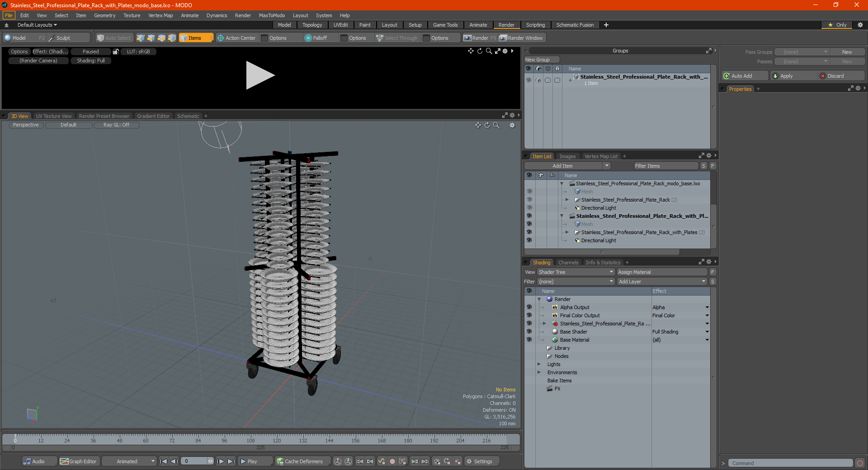Viewport: 868px width, 470px height.
Task: Toggle visibility of Base Shader layer
Action: 529,332
